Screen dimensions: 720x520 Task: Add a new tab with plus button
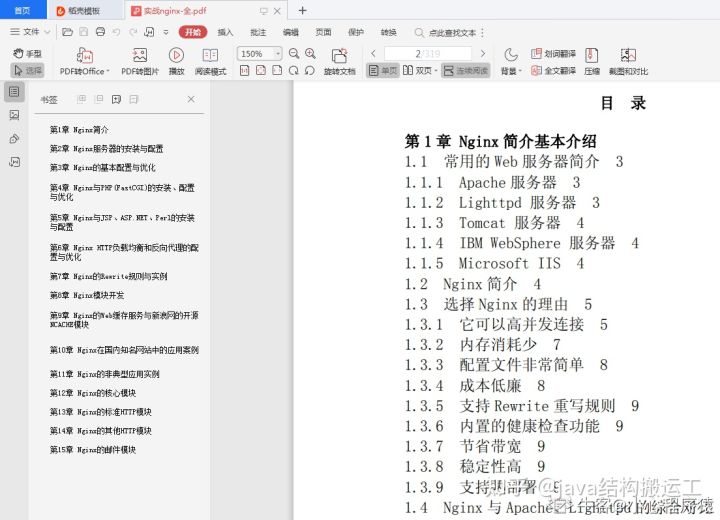pos(302,10)
